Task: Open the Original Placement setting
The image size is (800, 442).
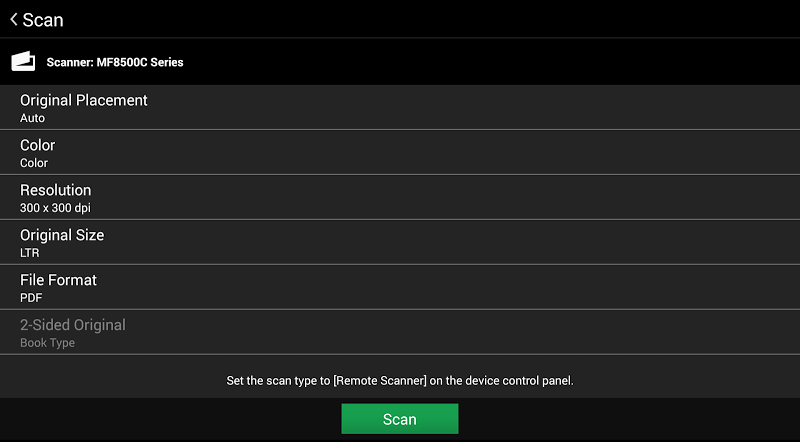Action: [x=400, y=108]
